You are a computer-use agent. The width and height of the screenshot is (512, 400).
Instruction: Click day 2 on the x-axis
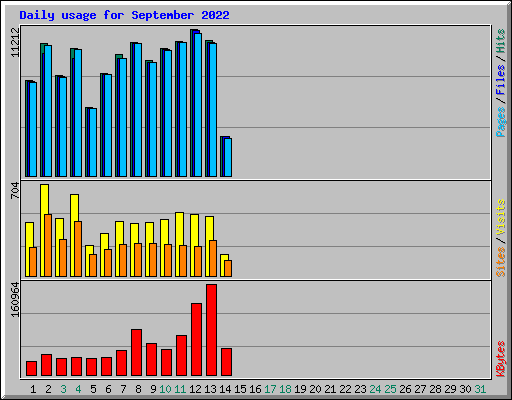click(x=48, y=389)
